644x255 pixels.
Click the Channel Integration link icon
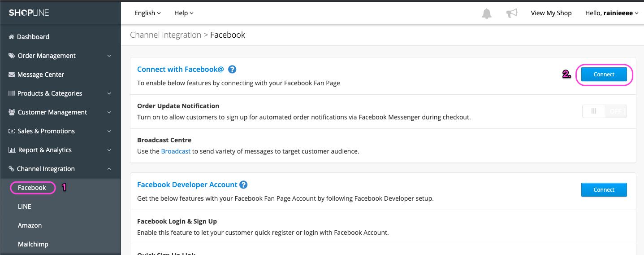12,169
